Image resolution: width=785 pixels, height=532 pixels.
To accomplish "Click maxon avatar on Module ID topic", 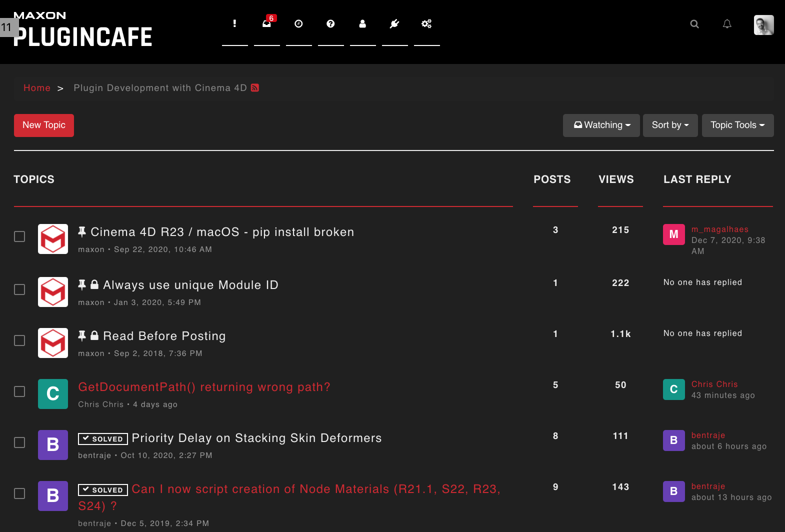I will click(x=53, y=292).
